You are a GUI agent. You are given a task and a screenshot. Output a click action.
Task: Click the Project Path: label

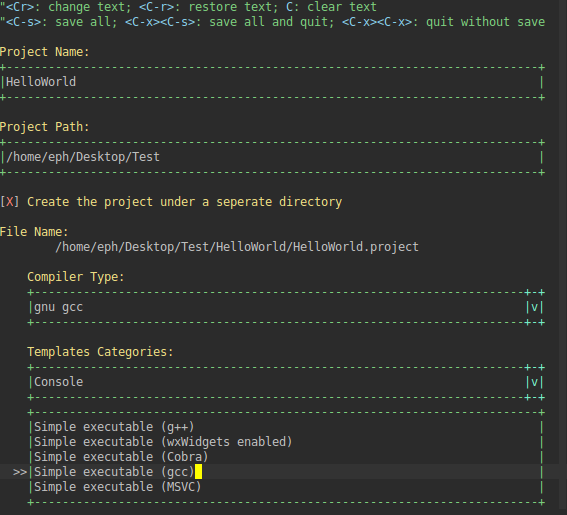click(x=44, y=127)
